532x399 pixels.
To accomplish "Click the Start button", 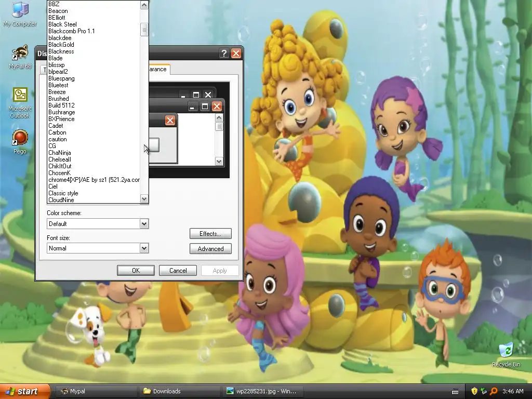I will [x=25, y=391].
